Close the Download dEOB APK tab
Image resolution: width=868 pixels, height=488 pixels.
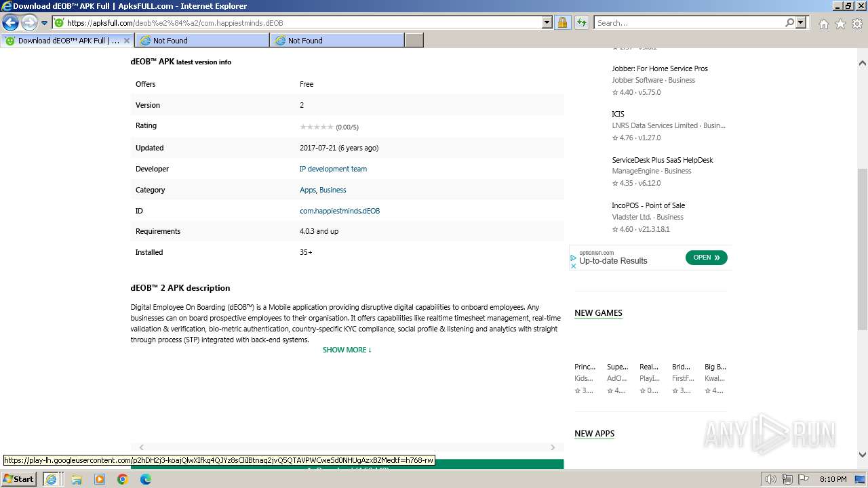pos(127,41)
